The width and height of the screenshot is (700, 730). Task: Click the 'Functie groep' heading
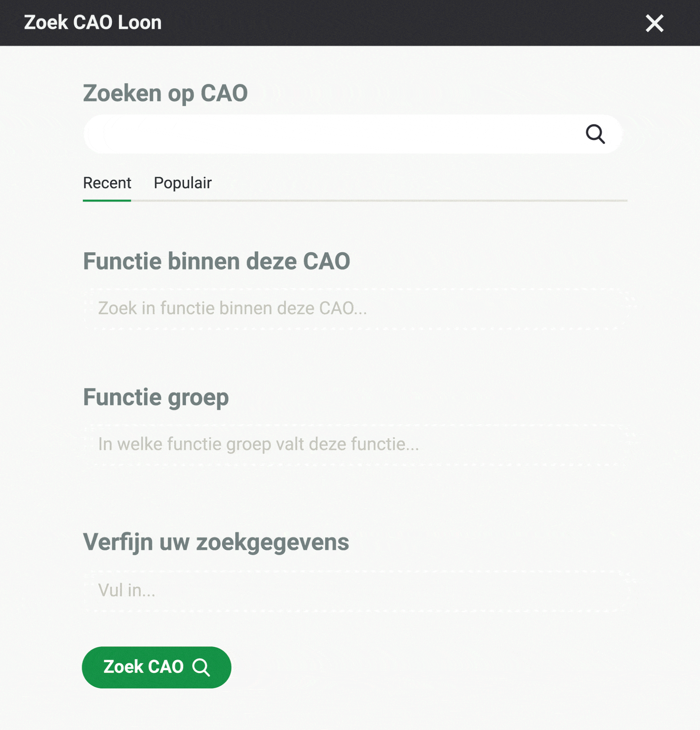(156, 397)
